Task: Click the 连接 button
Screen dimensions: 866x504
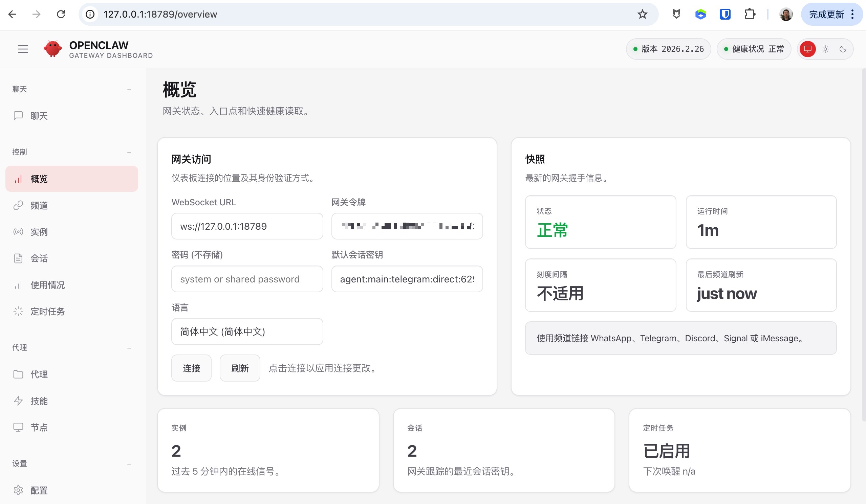Action: [191, 368]
